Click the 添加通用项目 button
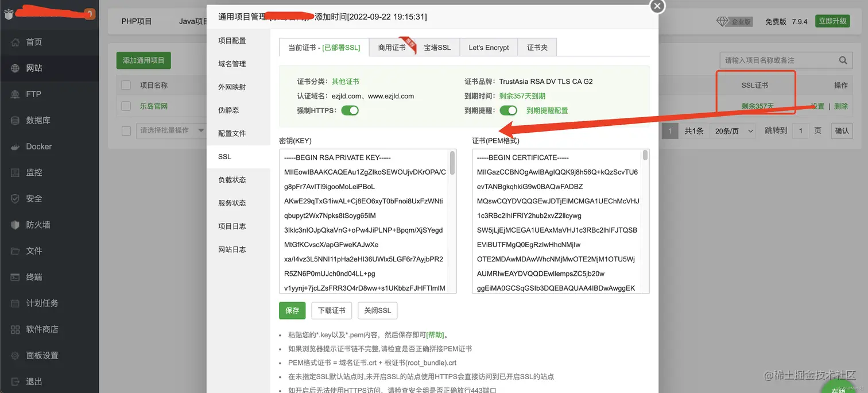This screenshot has height=393, width=868. (144, 60)
